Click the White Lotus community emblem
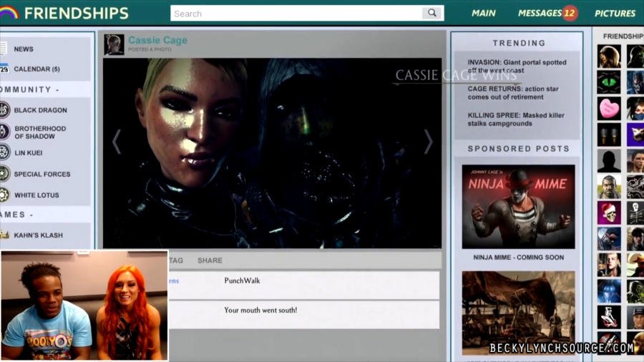 click(x=4, y=195)
